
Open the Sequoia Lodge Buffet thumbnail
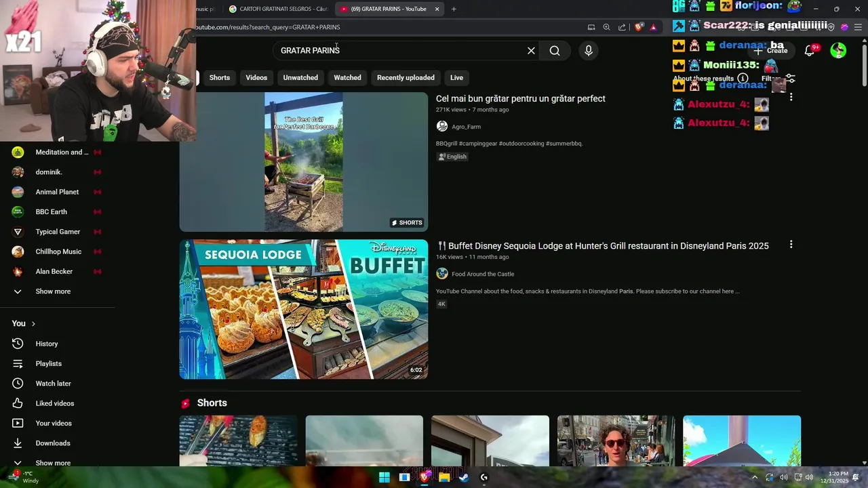[304, 309]
